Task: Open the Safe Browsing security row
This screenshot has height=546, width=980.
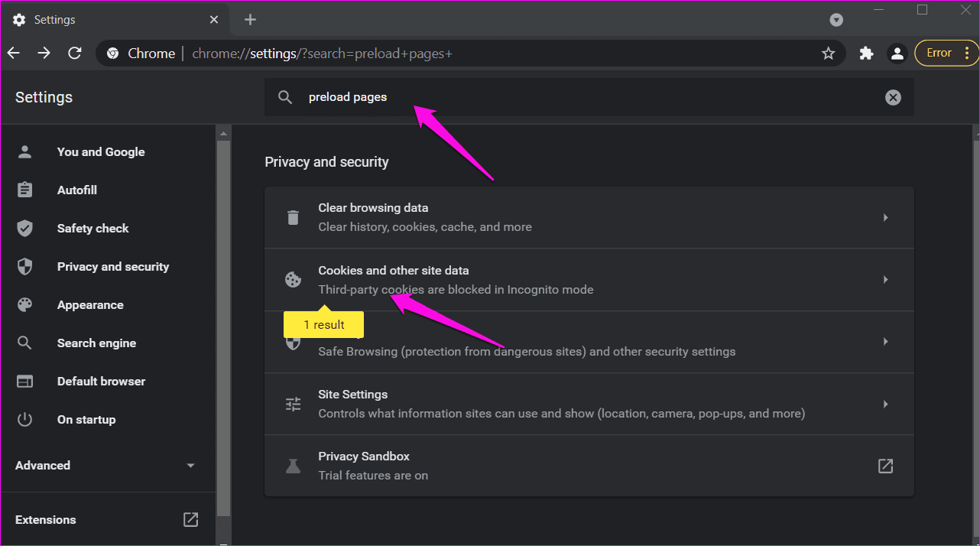Action: (589, 342)
